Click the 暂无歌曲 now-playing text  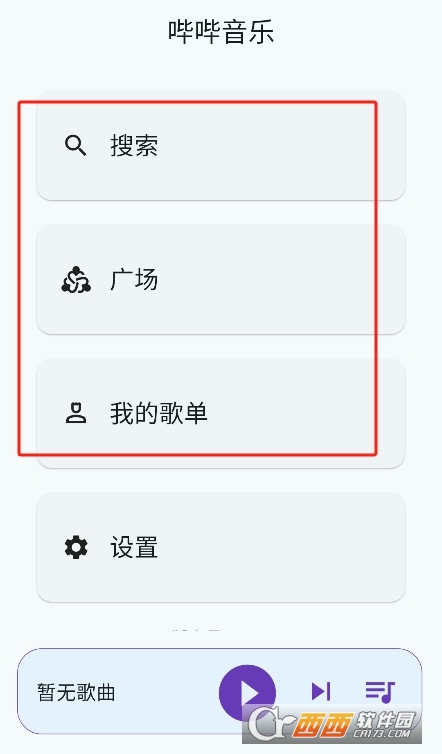tap(76, 693)
